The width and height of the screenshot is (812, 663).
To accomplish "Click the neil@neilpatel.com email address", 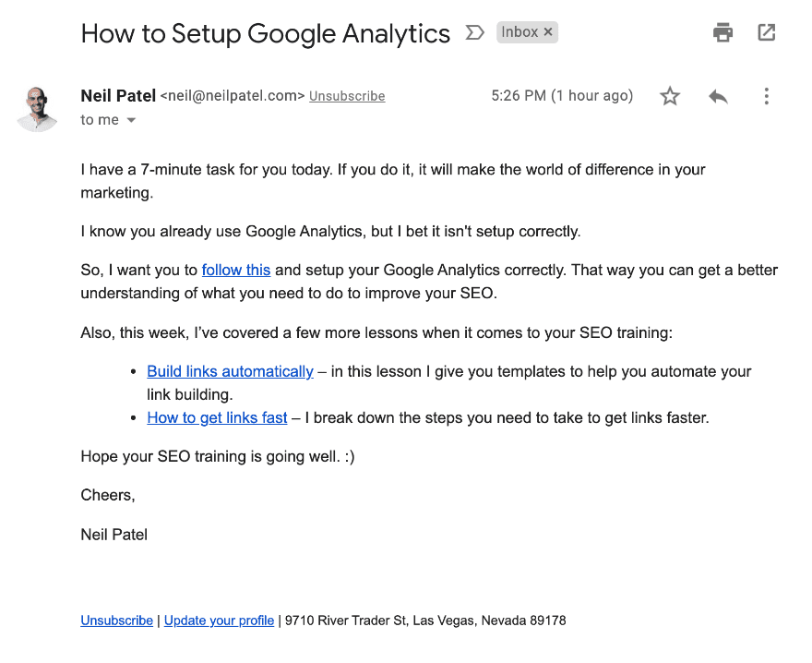I will pyautogui.click(x=233, y=96).
